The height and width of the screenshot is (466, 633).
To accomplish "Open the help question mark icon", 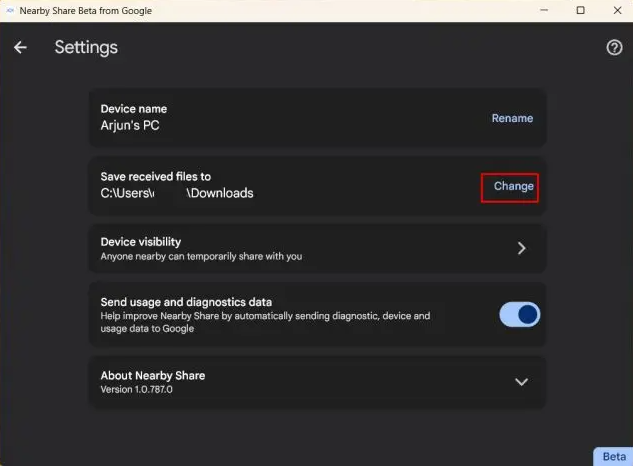I will point(614,48).
